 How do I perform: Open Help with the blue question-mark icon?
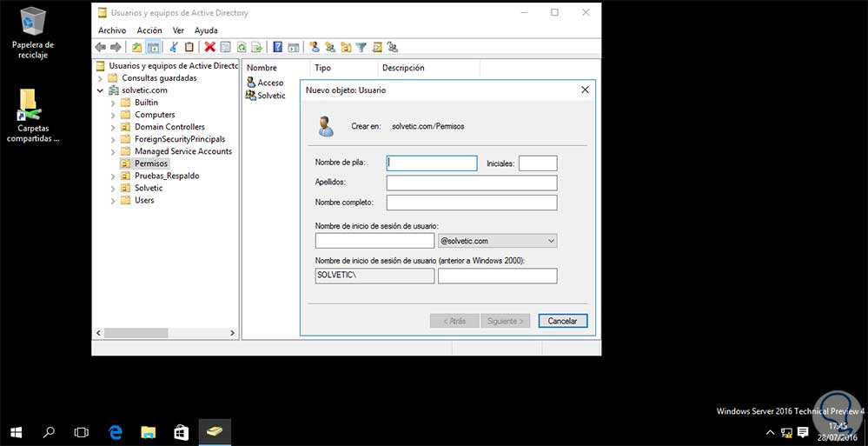coord(278,47)
